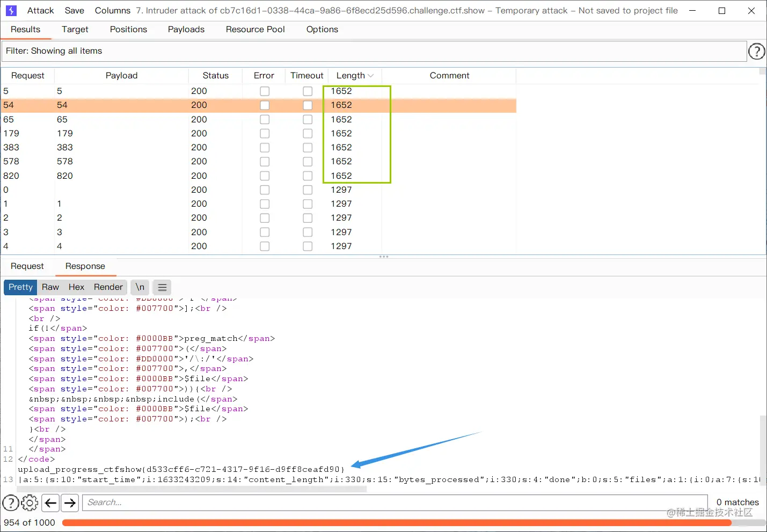Toggle the Error checkbox for request 5
The image size is (767, 532).
pos(265,91)
